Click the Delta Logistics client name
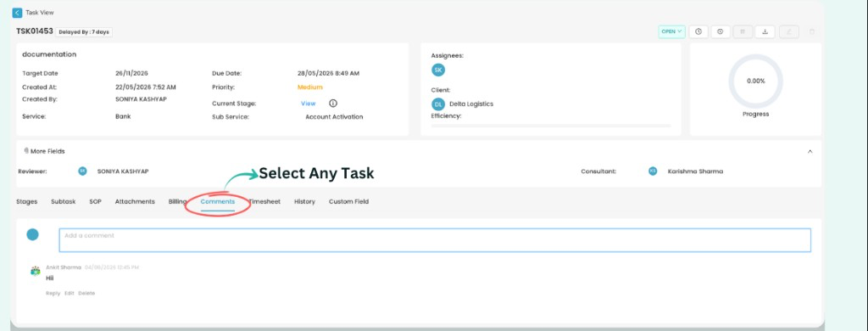 (x=471, y=104)
